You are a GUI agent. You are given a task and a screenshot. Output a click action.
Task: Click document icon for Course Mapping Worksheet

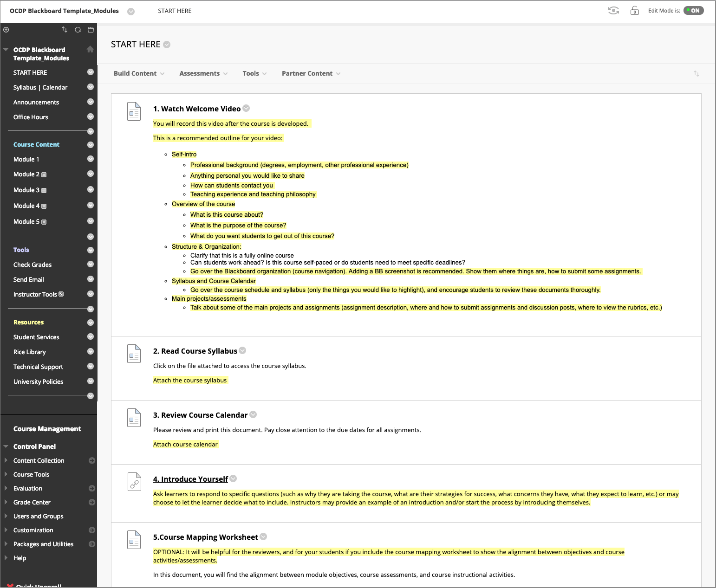(134, 540)
